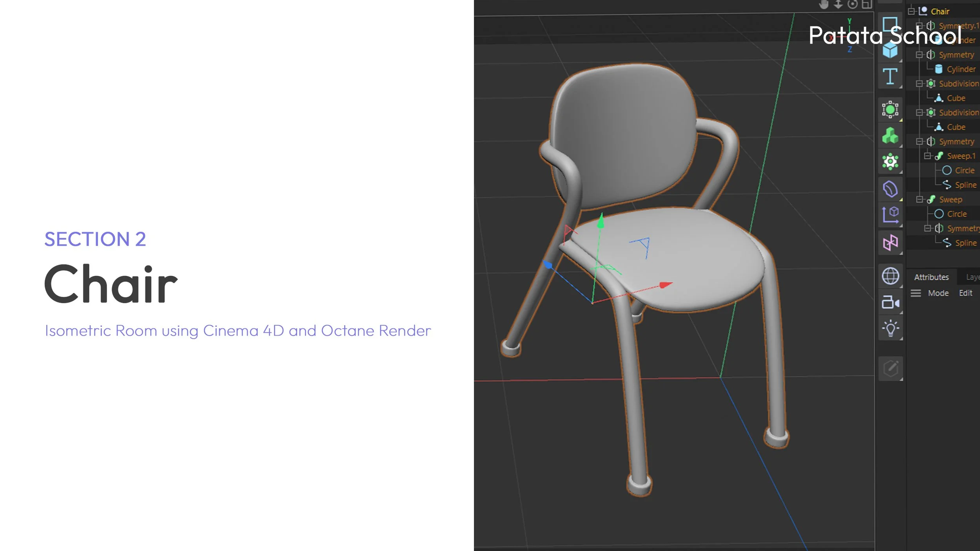Screen dimensions: 980x551
Task: Click the Attributes hamburger menu icon
Action: [916, 293]
